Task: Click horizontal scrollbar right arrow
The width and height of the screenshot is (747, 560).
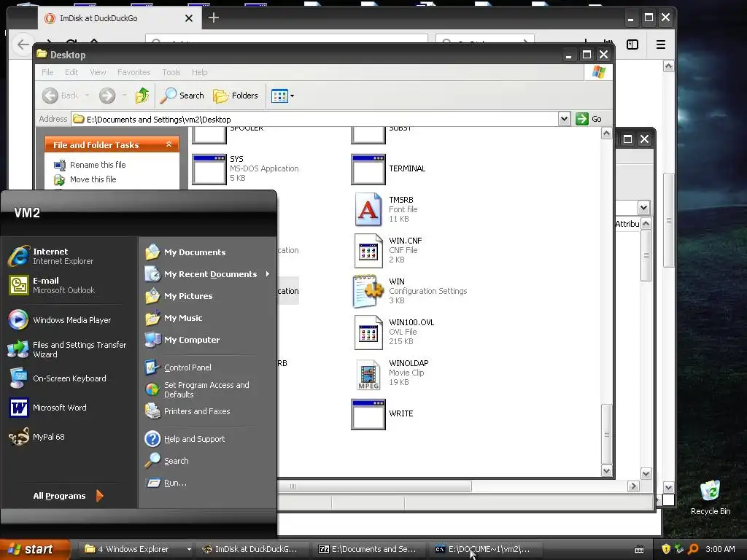Action: tap(633, 486)
